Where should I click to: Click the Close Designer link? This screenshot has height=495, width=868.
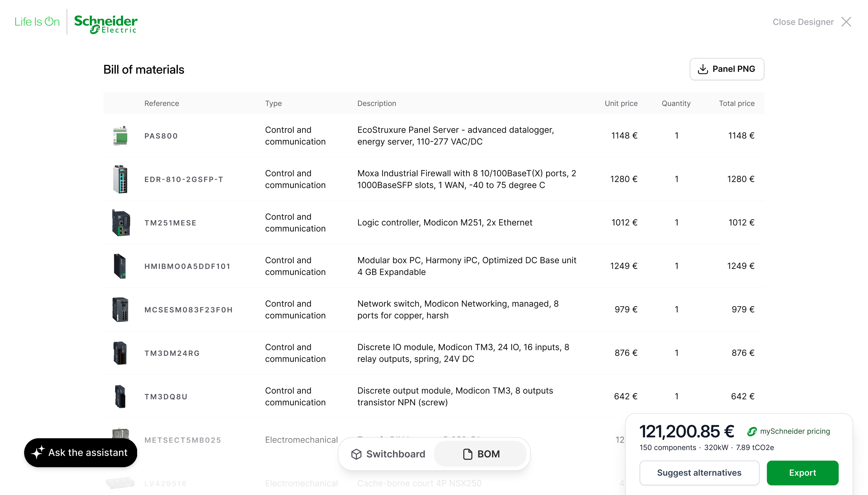(803, 22)
